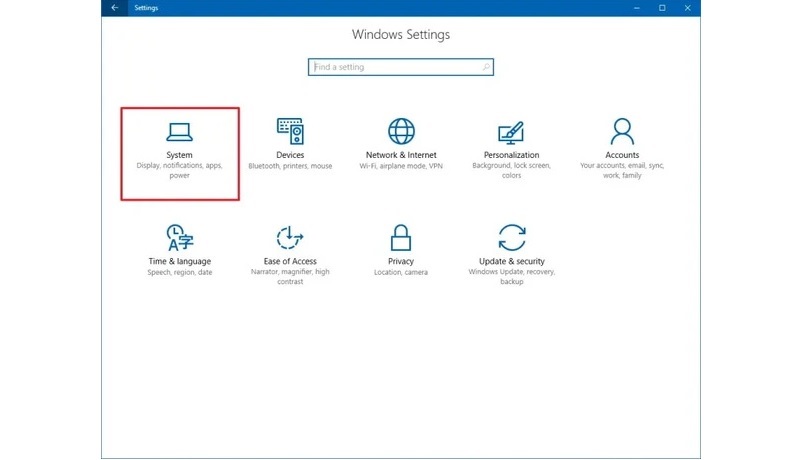The height and width of the screenshot is (460, 800).
Task: Select the Personalization paintbrush icon
Action: tap(511, 131)
